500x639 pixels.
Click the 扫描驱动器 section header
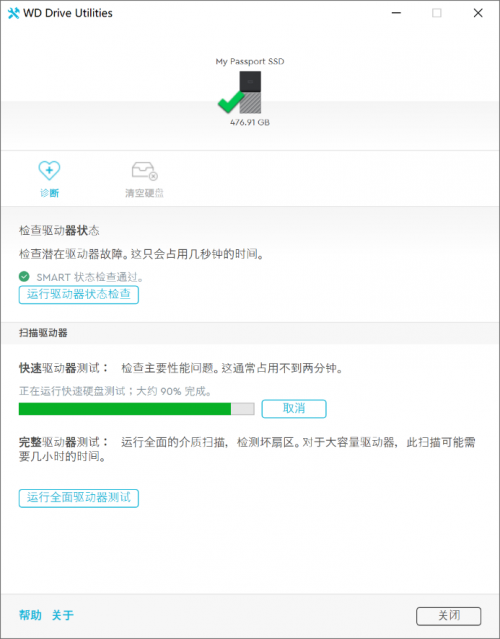tap(43, 333)
